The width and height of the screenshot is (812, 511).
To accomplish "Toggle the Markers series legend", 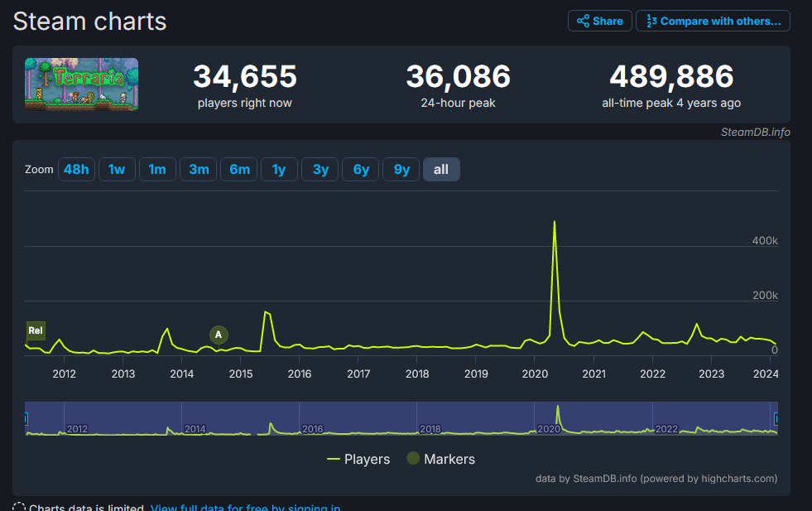I will (441, 459).
